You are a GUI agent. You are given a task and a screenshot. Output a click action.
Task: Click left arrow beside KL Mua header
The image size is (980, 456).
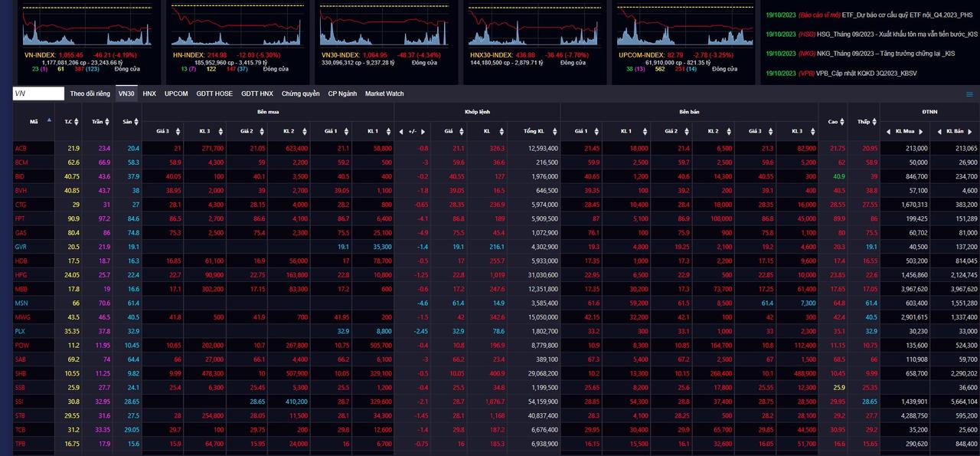[888, 131]
